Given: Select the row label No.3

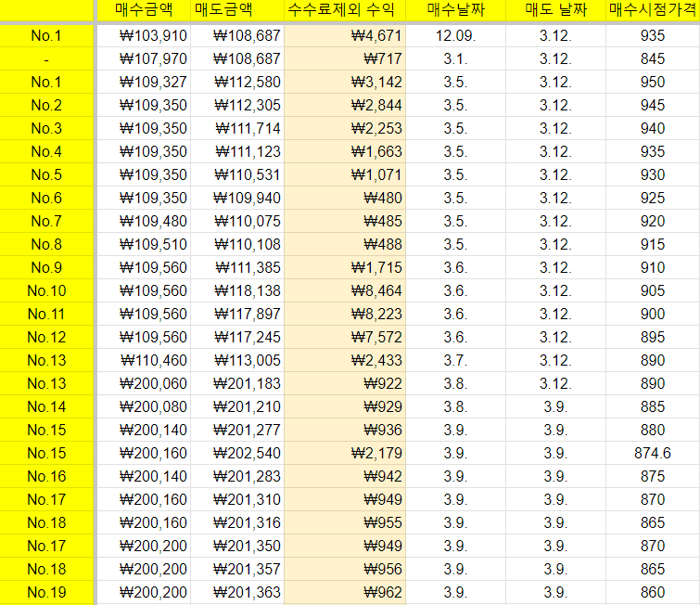Looking at the screenshot, I should (x=46, y=129).
